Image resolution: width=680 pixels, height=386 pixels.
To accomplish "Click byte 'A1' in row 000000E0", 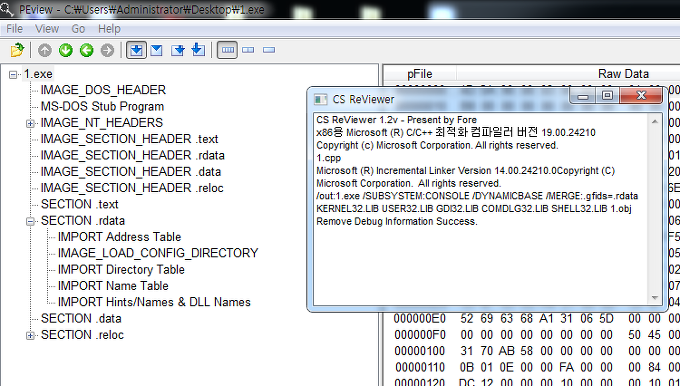I will pos(546,319).
